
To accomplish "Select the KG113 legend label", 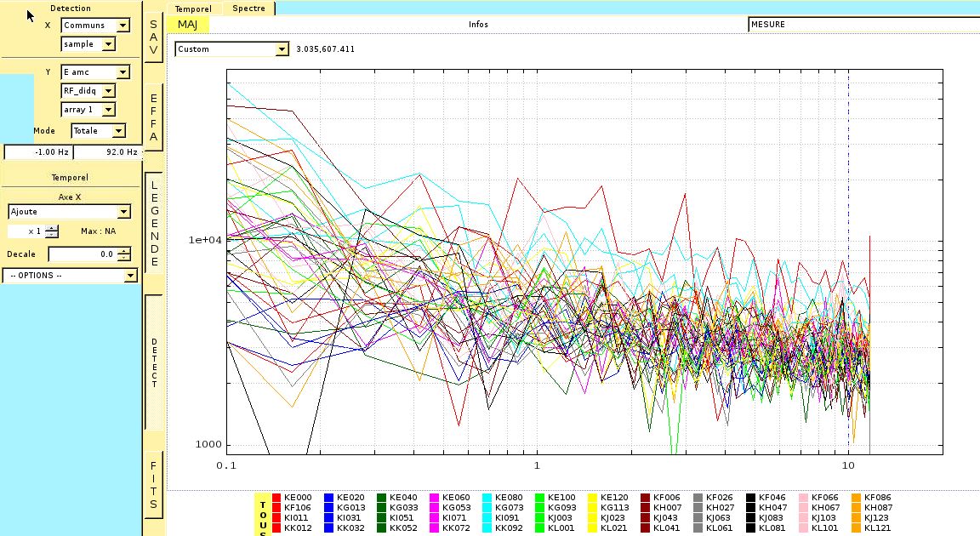I will 614,508.
